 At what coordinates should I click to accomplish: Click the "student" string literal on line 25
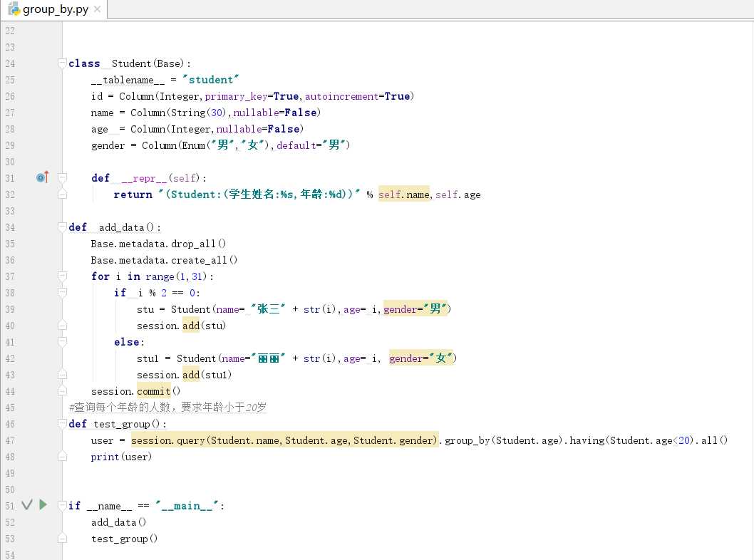pyautogui.click(x=211, y=80)
